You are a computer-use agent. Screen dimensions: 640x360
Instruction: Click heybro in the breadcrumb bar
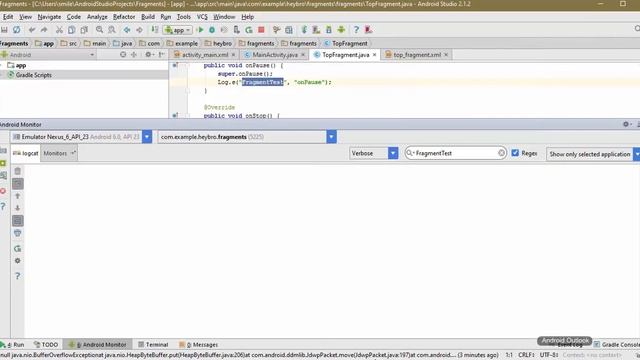[x=218, y=43]
